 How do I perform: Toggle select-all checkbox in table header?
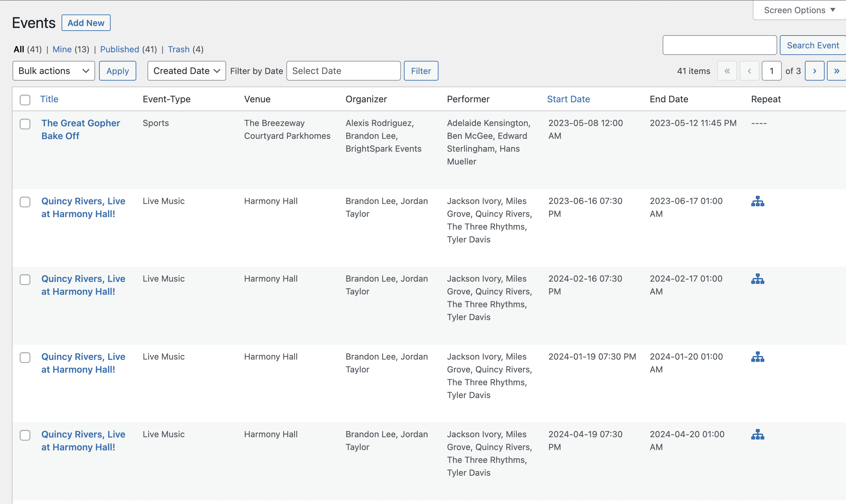click(25, 100)
